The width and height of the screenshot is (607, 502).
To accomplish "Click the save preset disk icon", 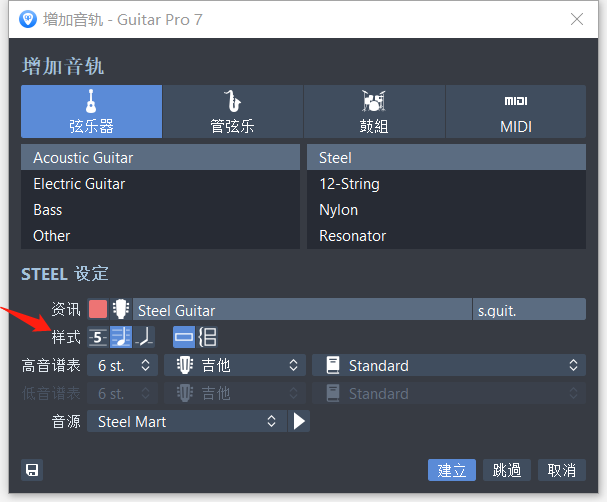I will tap(32, 470).
